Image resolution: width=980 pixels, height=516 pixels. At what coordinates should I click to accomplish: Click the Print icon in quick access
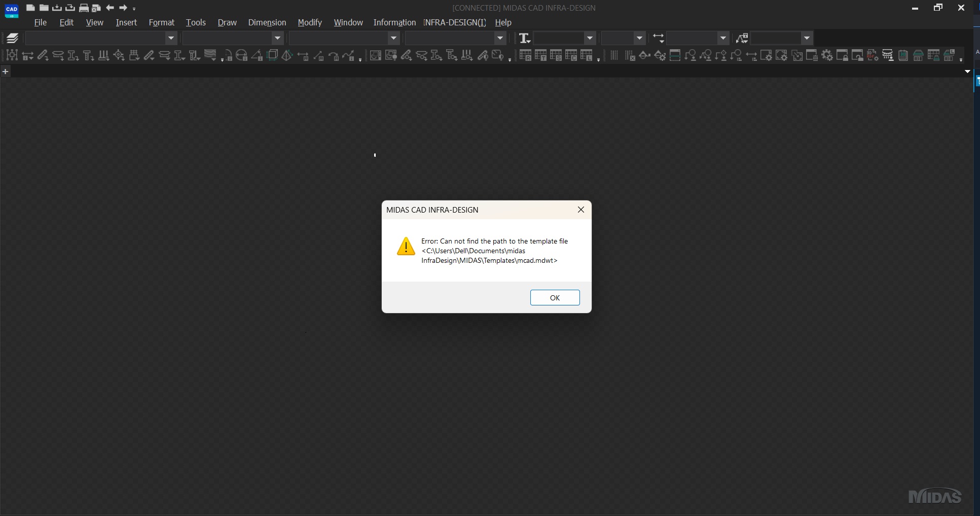(84, 8)
